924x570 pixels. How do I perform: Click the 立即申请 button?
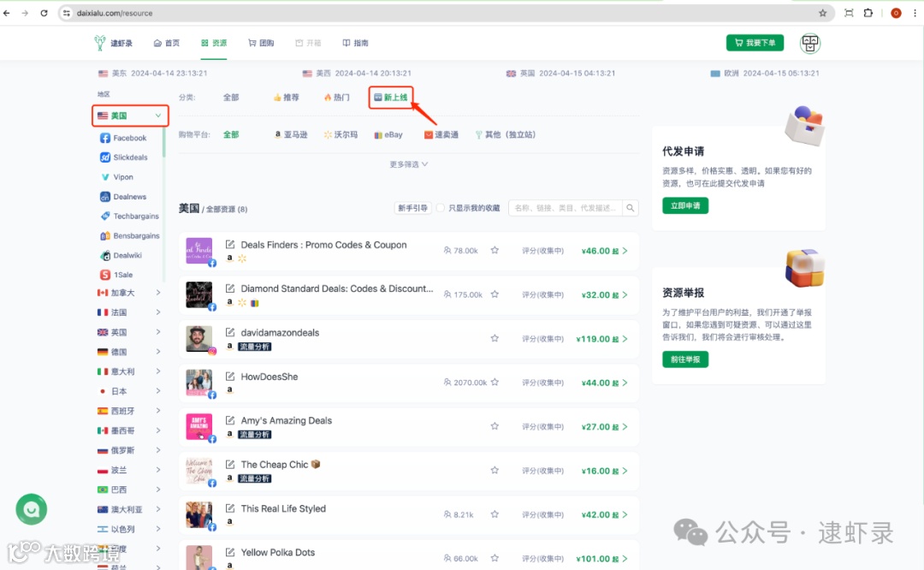pyautogui.click(x=685, y=205)
